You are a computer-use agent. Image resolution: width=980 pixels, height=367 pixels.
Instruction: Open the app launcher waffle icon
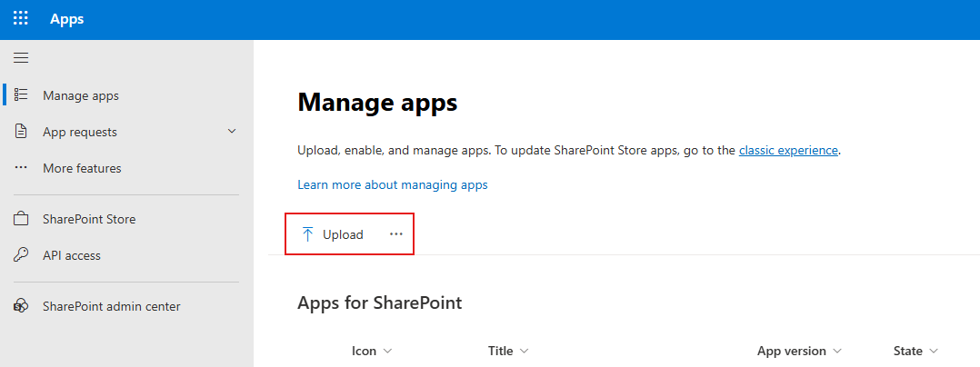coord(20,19)
